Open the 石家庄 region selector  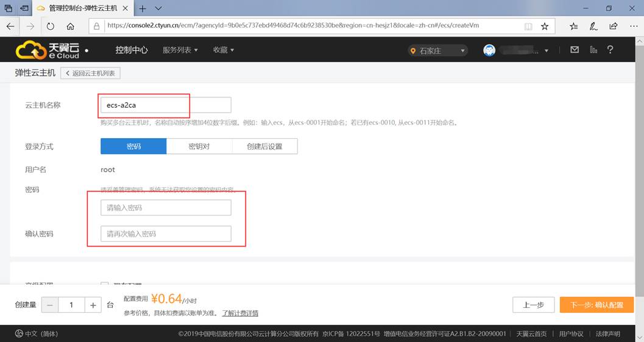pyautogui.click(x=438, y=51)
